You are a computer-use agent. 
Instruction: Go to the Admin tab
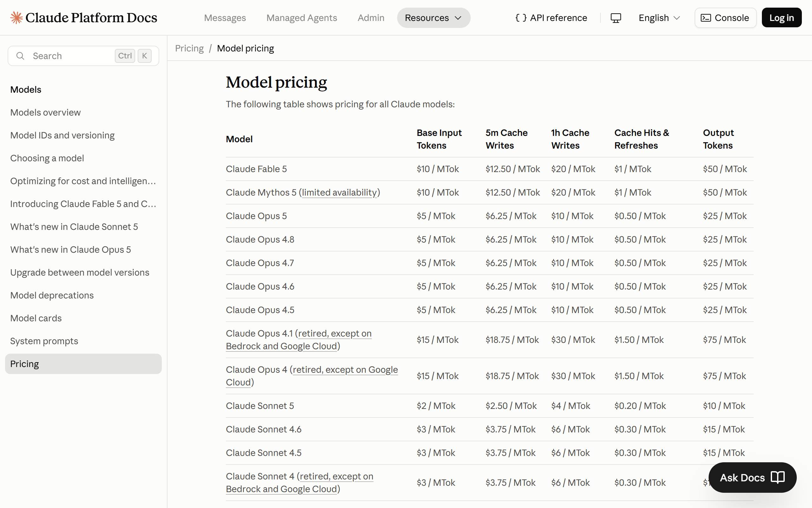371,18
